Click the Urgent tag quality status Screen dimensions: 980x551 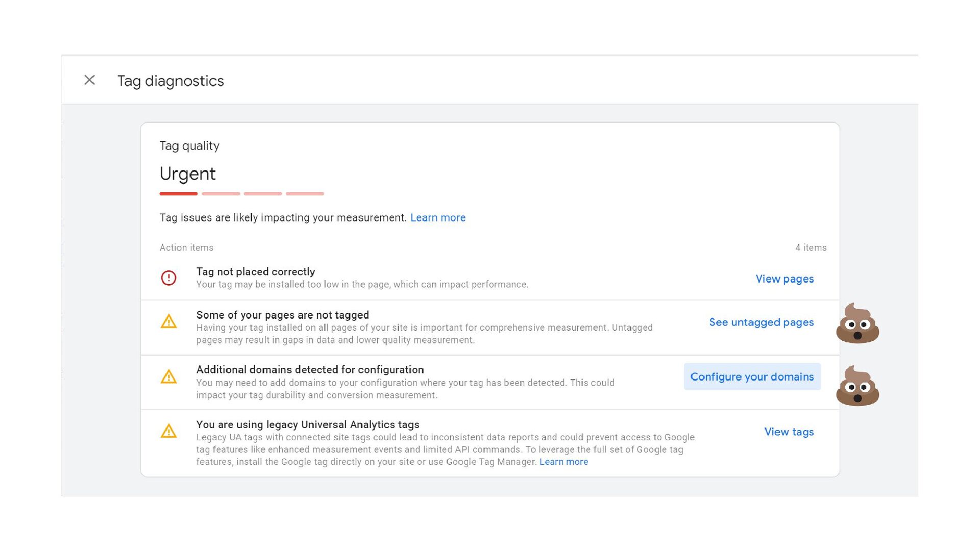[x=187, y=174]
